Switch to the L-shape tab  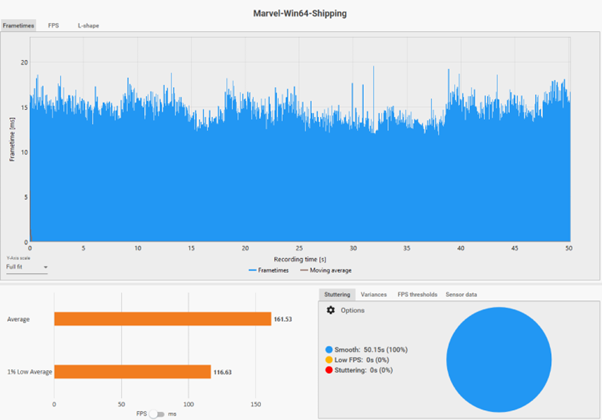click(x=88, y=26)
